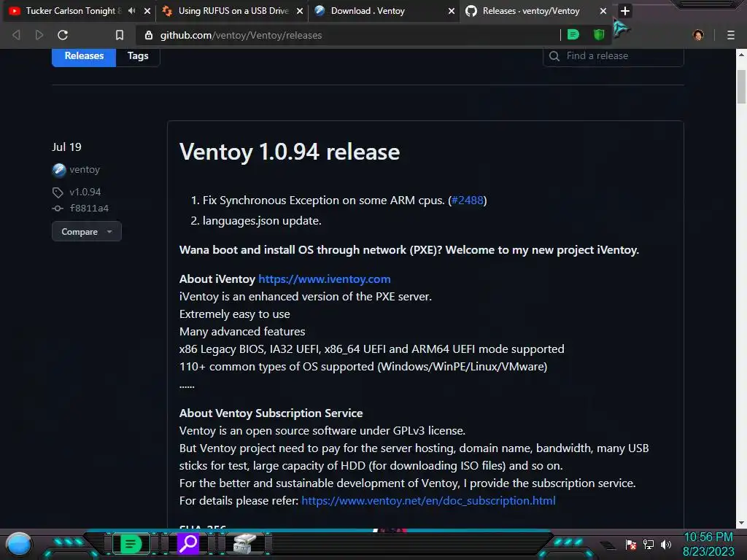The height and width of the screenshot is (560, 747).
Task: Open commit f8811a4
Action: [89, 208]
